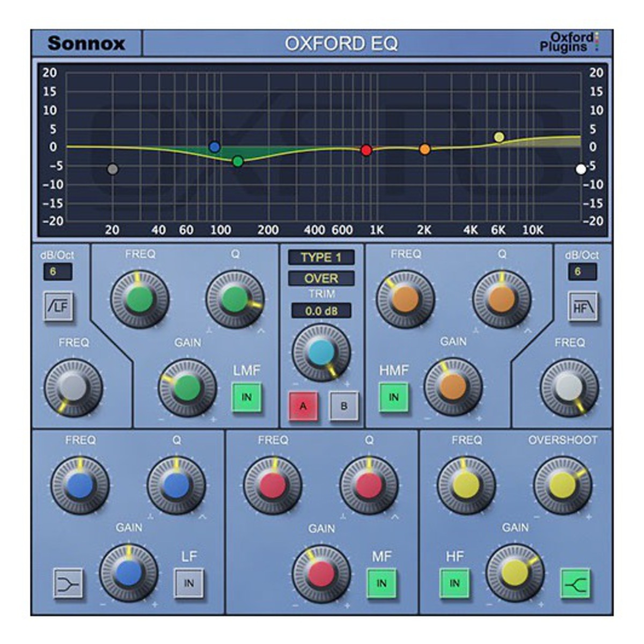The height and width of the screenshot is (644, 644).
Task: Click the TRIM 0.0 dB value field
Action: pyautogui.click(x=321, y=311)
